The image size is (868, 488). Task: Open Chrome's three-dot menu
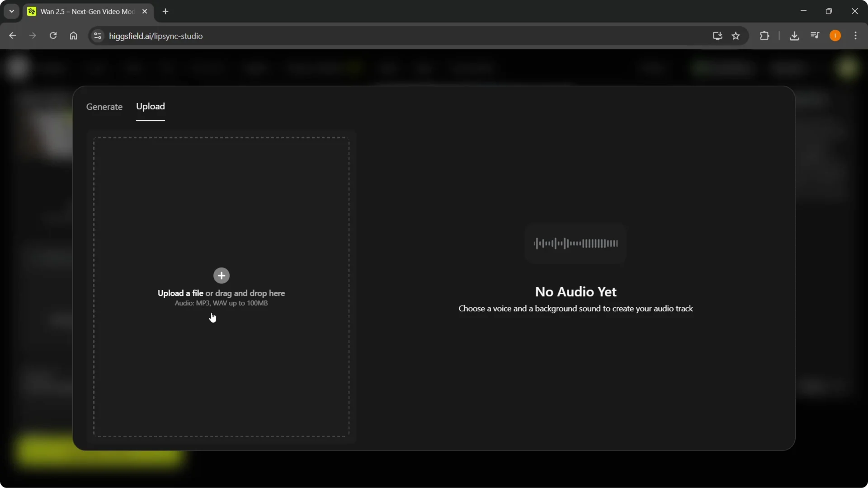tap(856, 36)
